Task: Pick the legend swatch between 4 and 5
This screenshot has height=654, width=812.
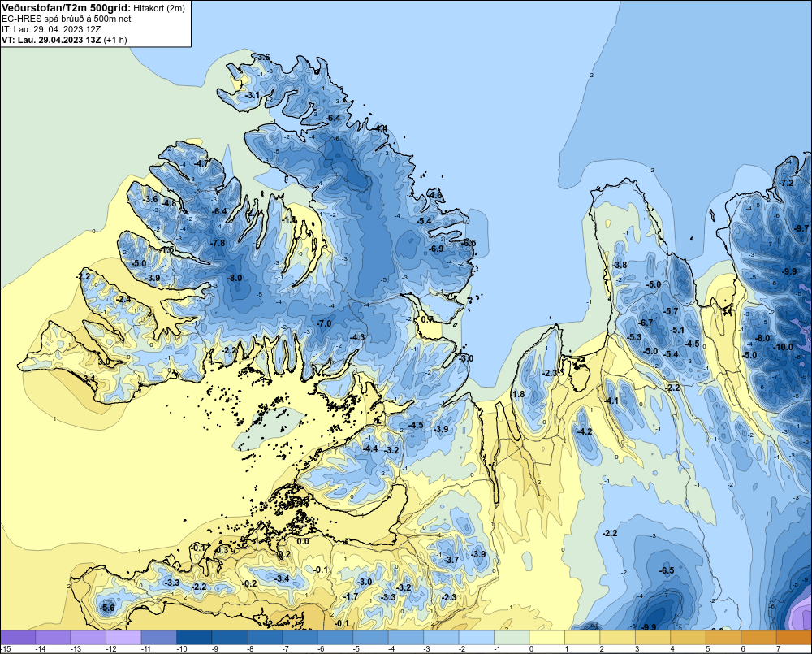Action: click(689, 638)
